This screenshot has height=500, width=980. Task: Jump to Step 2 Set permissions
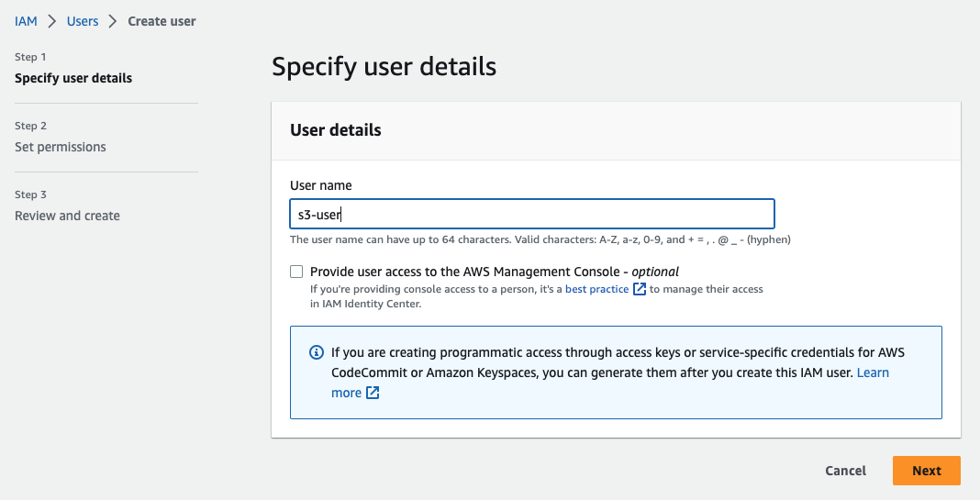point(61,147)
